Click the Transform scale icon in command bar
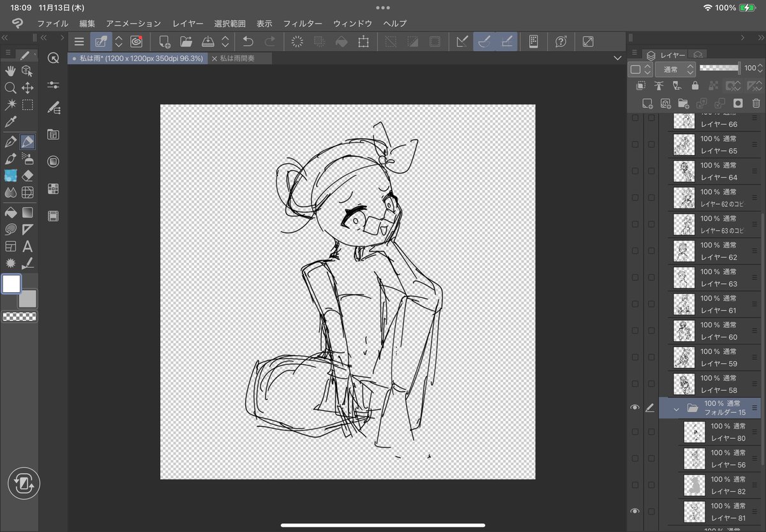This screenshot has width=766, height=532. click(363, 41)
